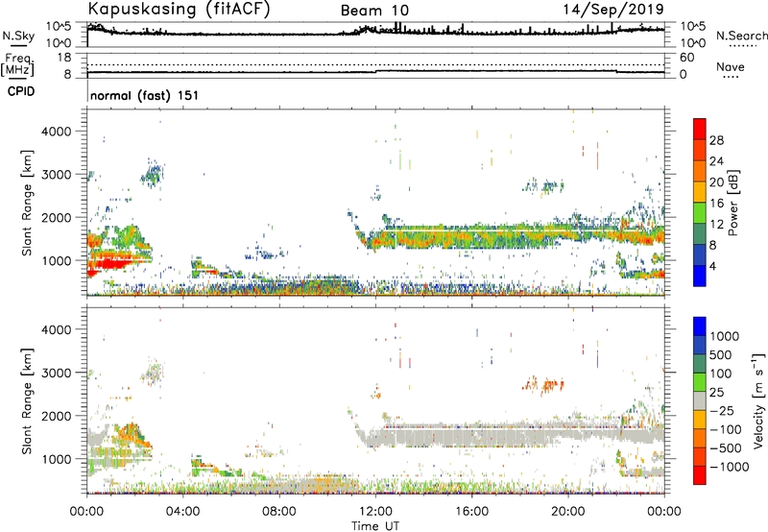The height and width of the screenshot is (532, 768).
Task: Click the Slant Range label of power panel
Action: point(27,203)
